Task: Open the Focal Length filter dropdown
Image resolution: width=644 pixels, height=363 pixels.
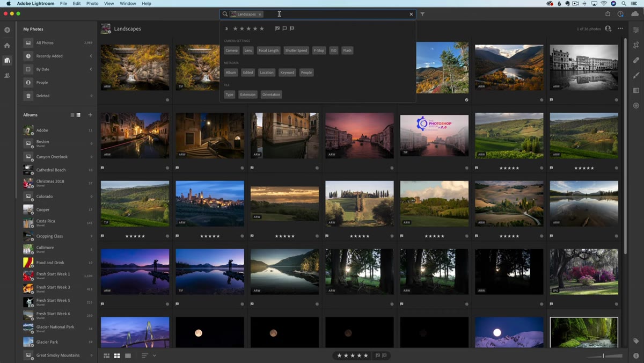Action: 268,50
